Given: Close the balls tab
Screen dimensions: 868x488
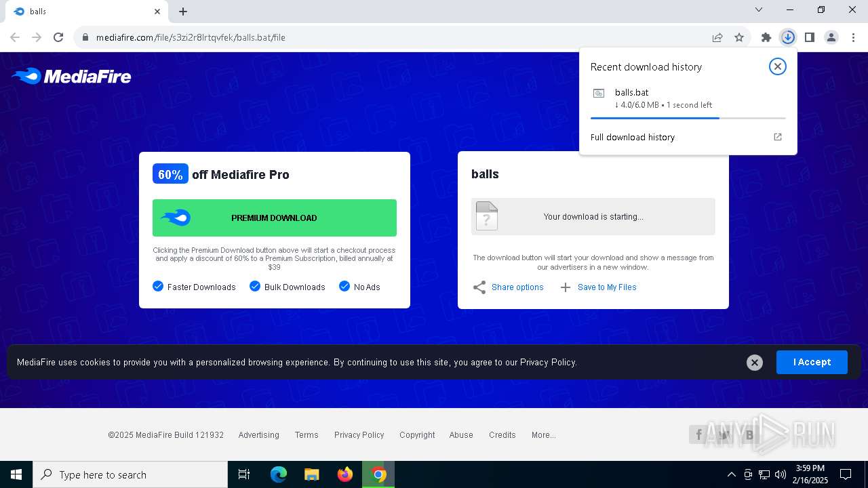Looking at the screenshot, I should [x=157, y=12].
